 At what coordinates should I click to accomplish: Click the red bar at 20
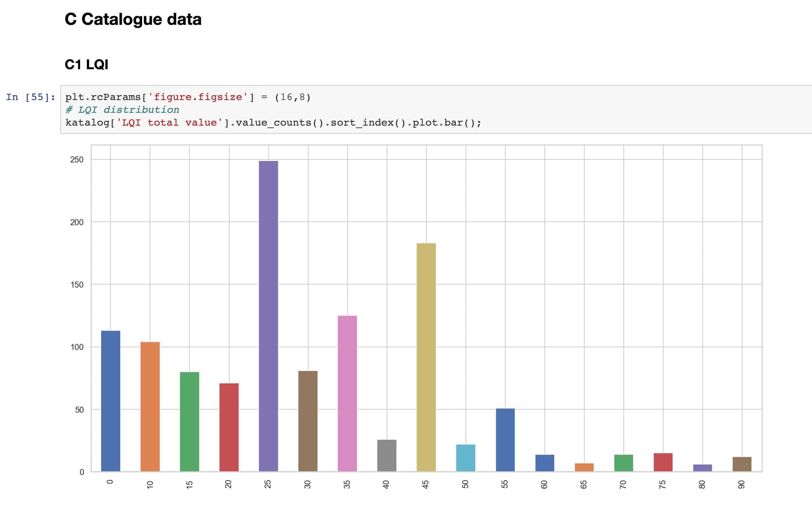pyautogui.click(x=229, y=427)
